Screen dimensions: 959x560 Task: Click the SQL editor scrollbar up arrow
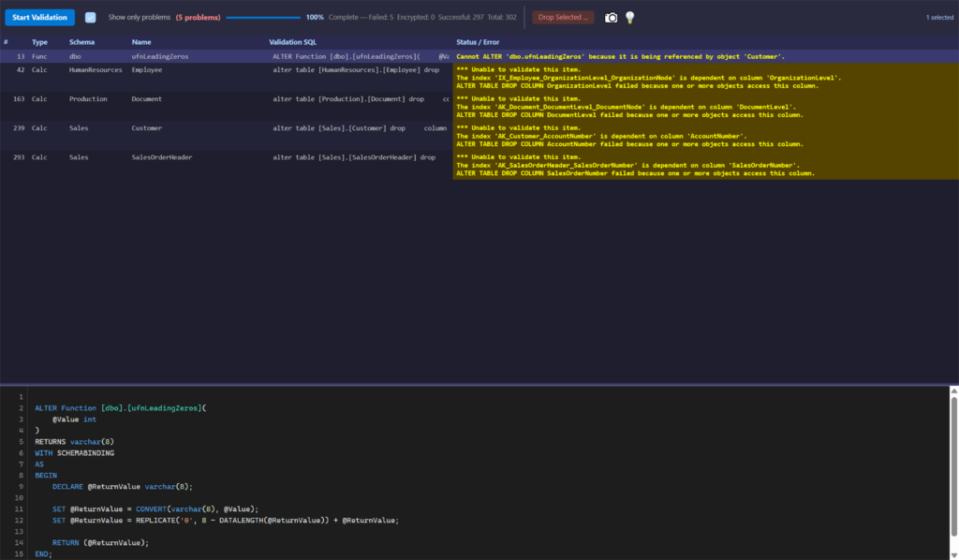coord(953,391)
